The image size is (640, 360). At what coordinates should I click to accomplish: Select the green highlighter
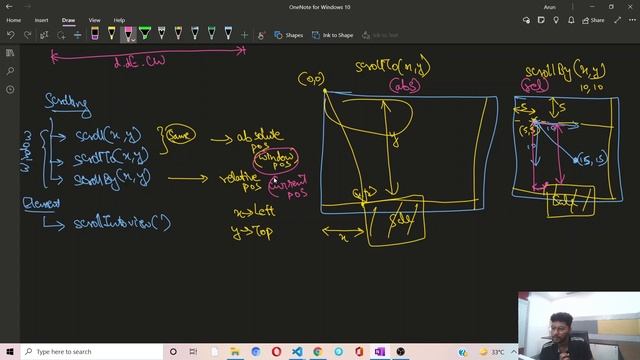point(145,33)
